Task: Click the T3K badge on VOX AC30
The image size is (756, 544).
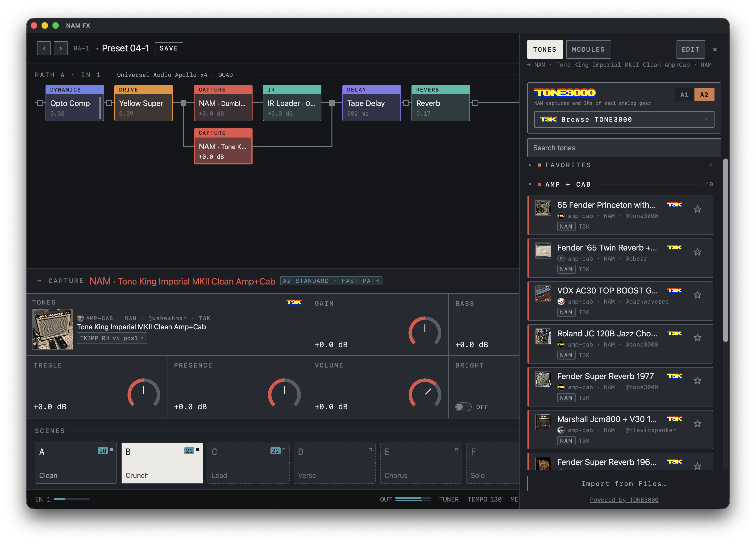Action: coord(674,290)
